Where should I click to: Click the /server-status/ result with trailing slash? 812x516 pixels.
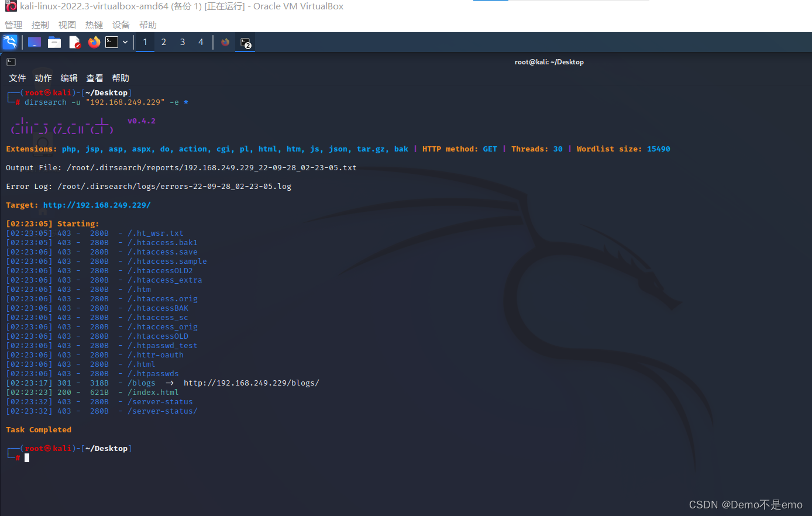(x=163, y=411)
